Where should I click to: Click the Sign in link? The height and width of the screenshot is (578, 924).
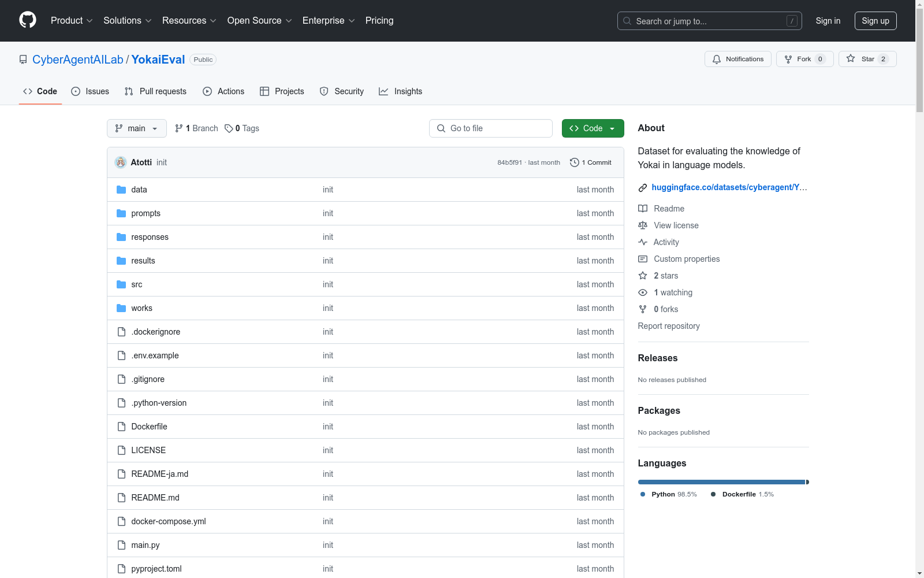point(828,21)
